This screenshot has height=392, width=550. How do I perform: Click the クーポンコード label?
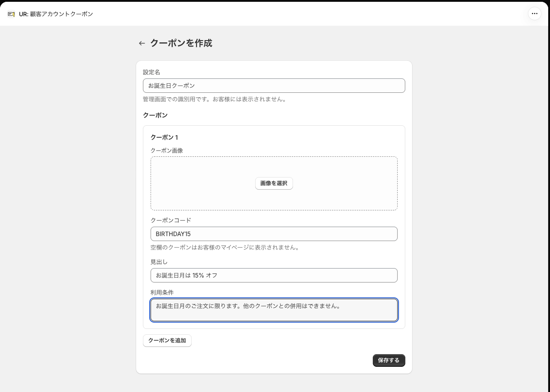point(171,220)
